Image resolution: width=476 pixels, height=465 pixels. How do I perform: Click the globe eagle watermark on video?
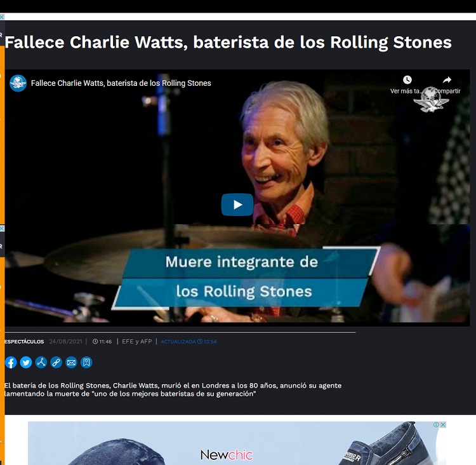[431, 99]
